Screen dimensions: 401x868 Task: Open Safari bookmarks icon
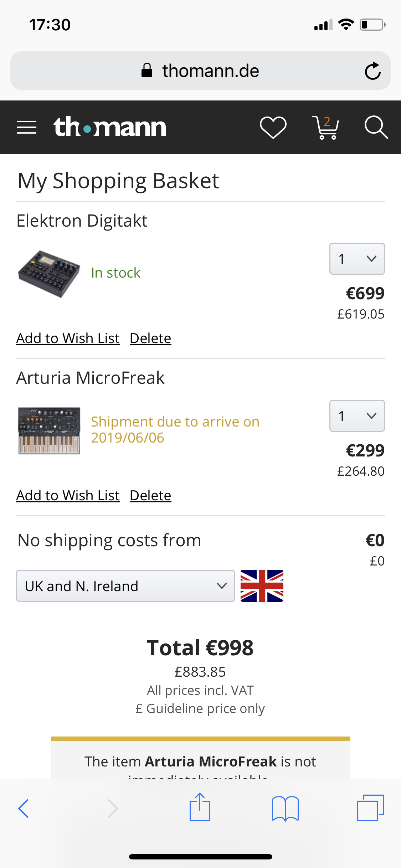click(285, 808)
